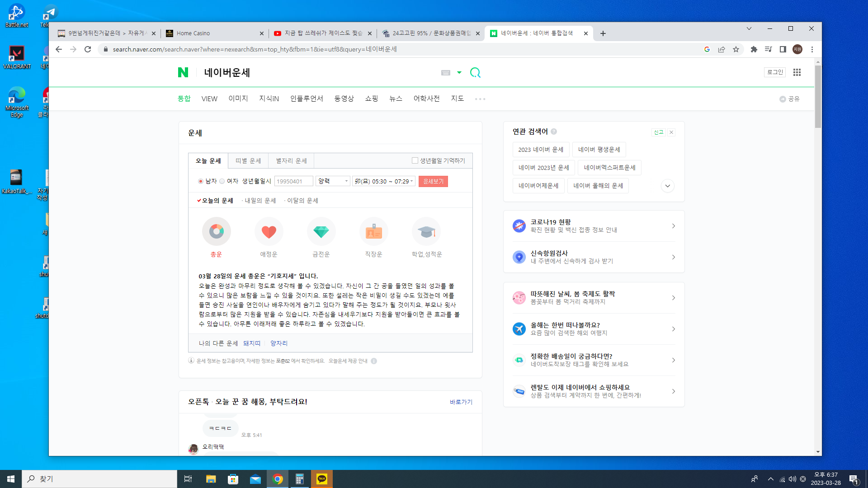The width and height of the screenshot is (868, 488).
Task: Open Battle.net desktop shortcut
Action: click(17, 16)
